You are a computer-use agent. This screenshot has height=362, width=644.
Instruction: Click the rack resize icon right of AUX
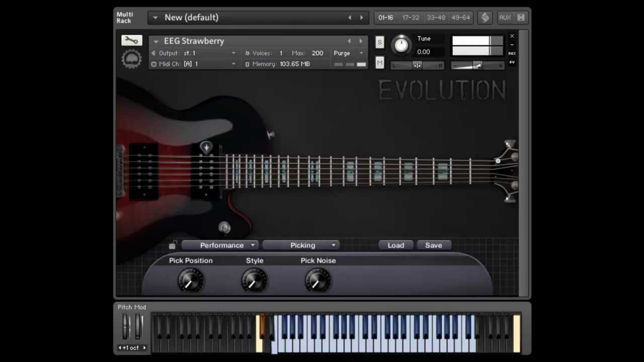click(521, 18)
